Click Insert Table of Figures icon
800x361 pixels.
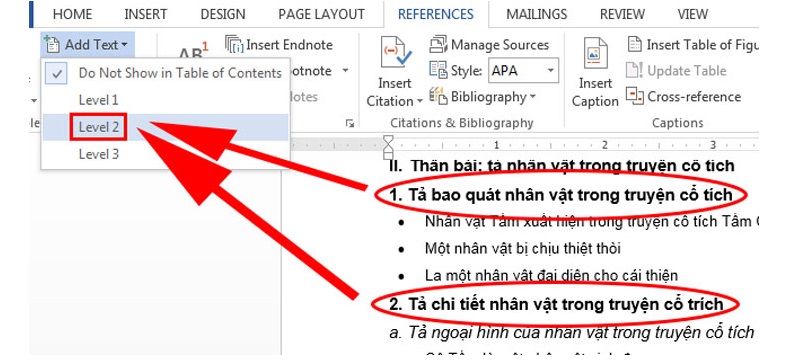coord(634,45)
